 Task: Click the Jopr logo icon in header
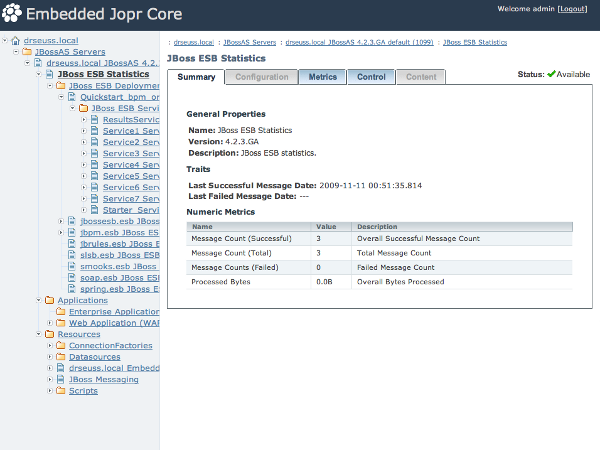click(x=11, y=13)
